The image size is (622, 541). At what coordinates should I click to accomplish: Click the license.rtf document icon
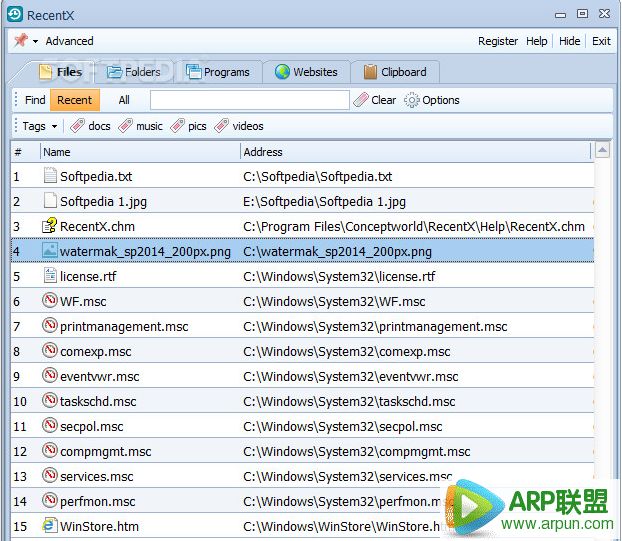coord(50,275)
